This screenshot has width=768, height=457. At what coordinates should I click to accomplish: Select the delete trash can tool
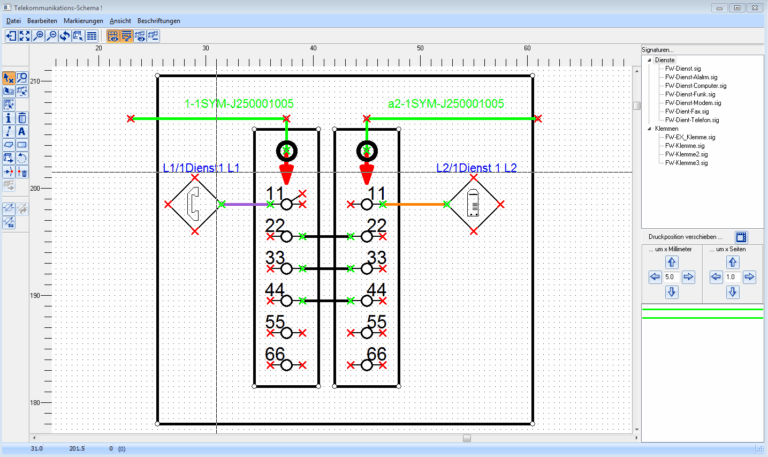(22, 118)
